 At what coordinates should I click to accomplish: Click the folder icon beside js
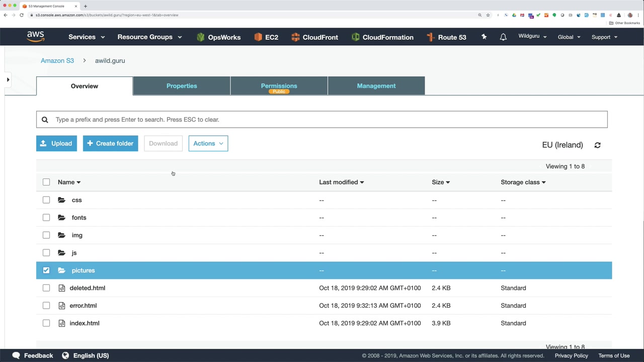click(x=61, y=253)
